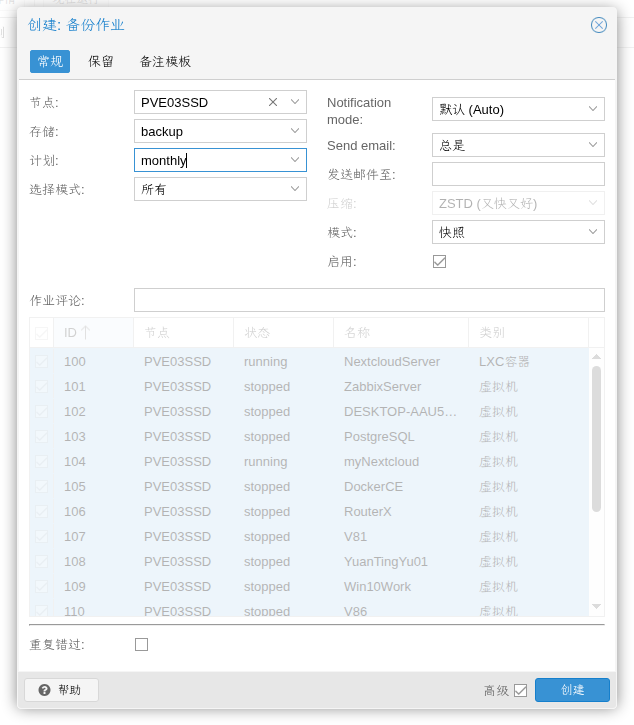Switch to the 保留 tab
Screen dimensions: 634x725
101,61
